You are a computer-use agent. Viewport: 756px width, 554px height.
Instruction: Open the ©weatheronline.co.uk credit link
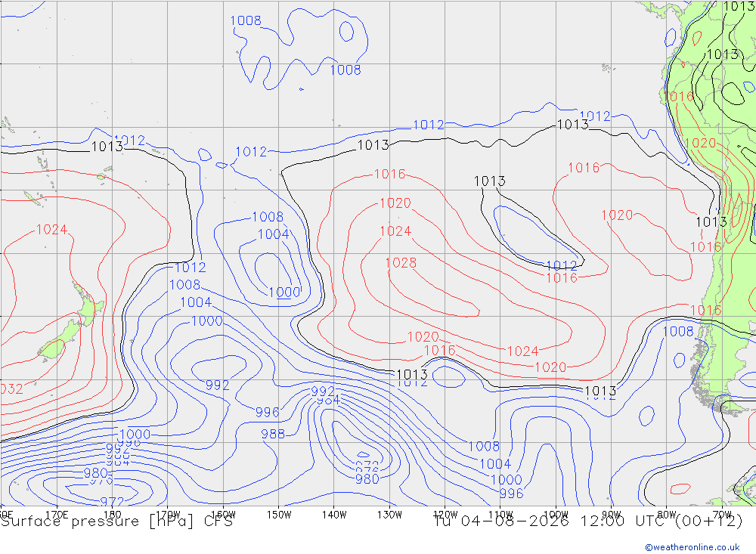(692, 547)
